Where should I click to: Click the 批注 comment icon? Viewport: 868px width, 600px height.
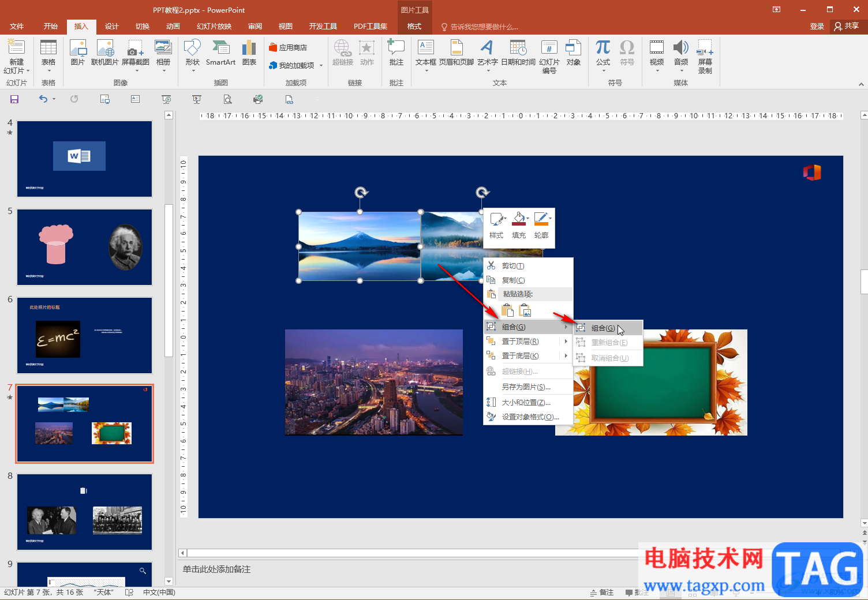click(396, 52)
